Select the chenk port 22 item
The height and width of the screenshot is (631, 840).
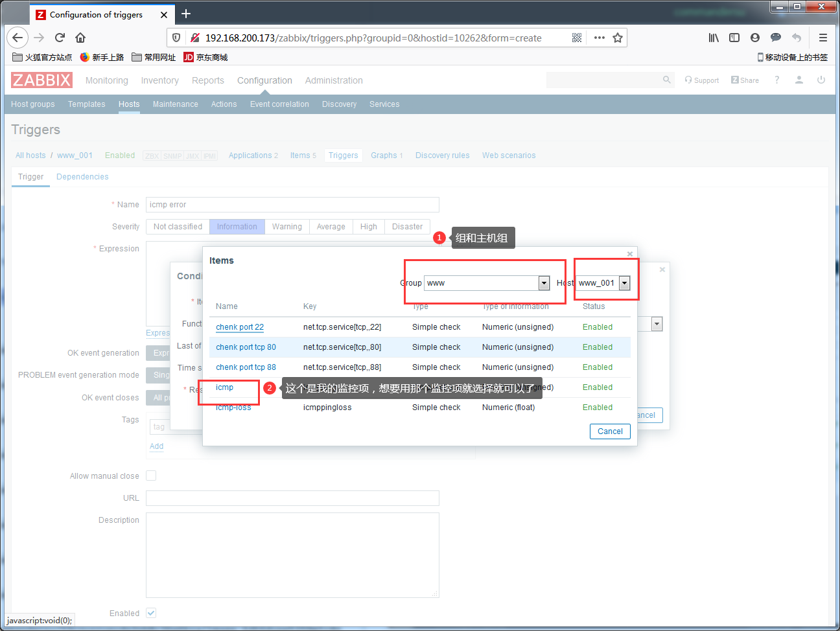[x=240, y=327]
